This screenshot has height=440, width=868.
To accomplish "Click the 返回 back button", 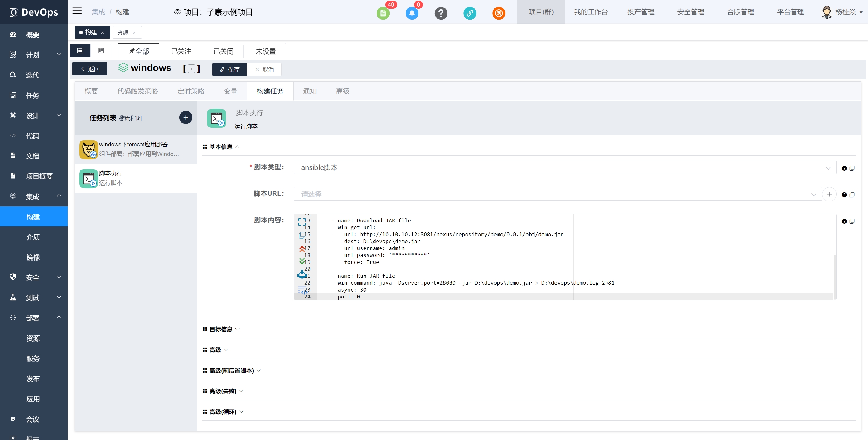I will [90, 69].
